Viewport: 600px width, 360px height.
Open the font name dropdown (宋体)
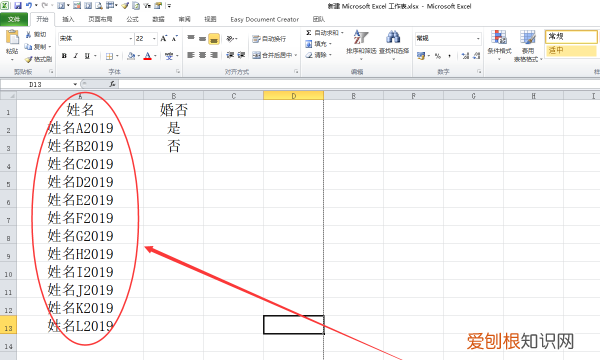pyautogui.click(x=130, y=39)
